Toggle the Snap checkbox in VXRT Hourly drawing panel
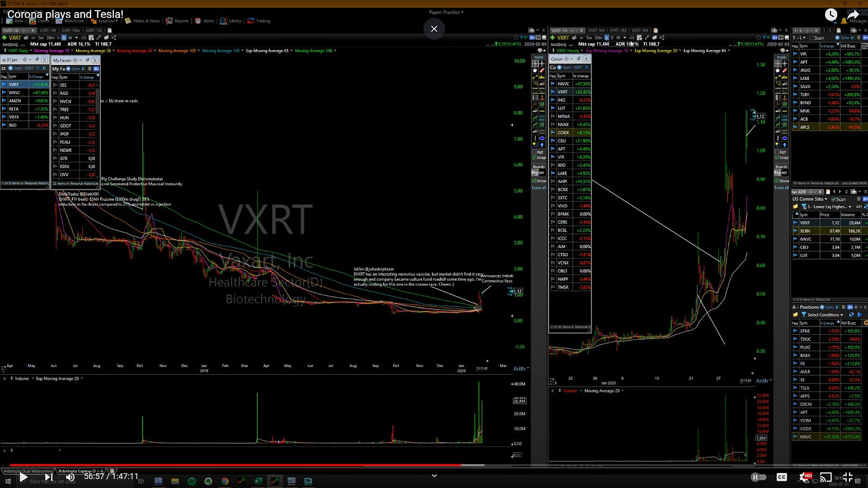868x488 pixels. [777, 157]
